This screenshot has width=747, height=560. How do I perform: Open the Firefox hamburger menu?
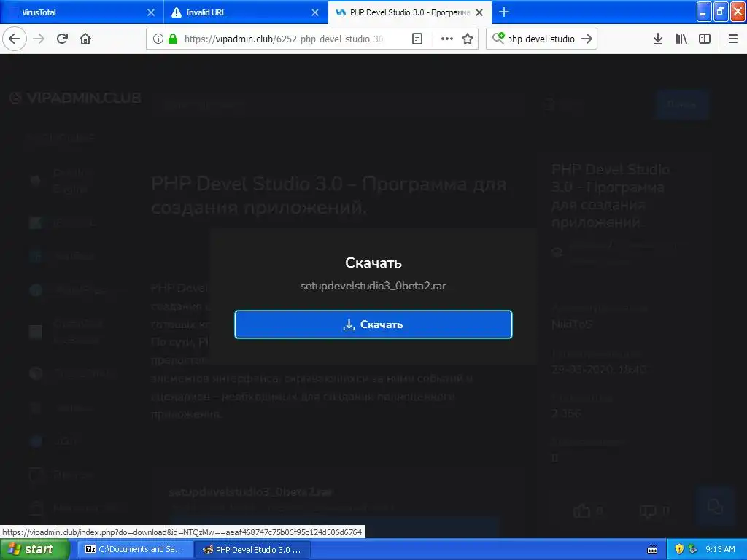point(733,39)
